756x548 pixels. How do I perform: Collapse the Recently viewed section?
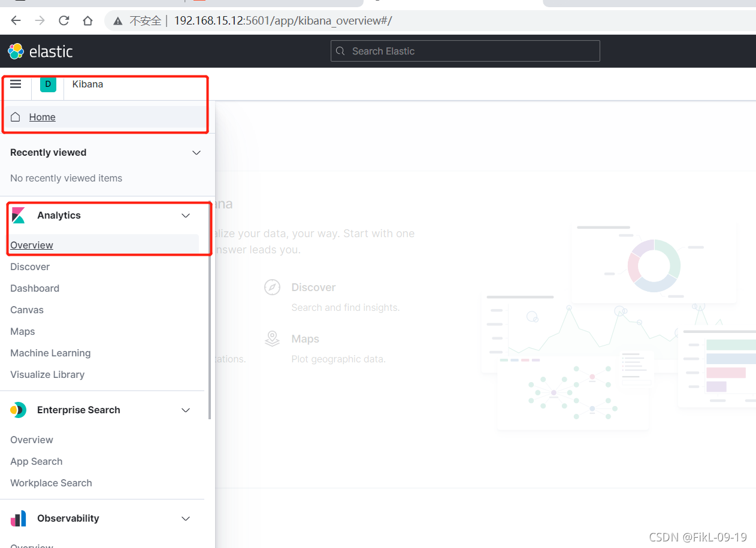(x=196, y=153)
